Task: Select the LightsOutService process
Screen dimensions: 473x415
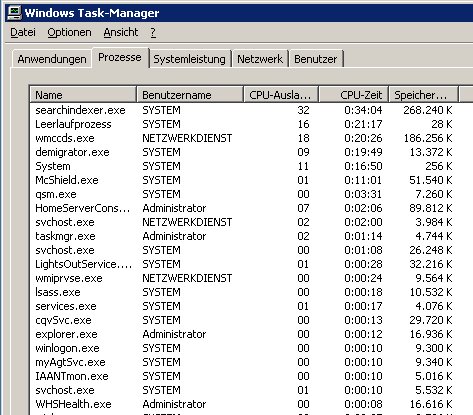Action: pos(244,264)
